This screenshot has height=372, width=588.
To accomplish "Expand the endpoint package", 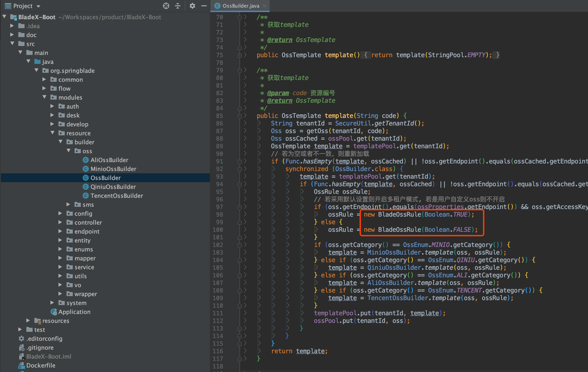I will coord(60,231).
